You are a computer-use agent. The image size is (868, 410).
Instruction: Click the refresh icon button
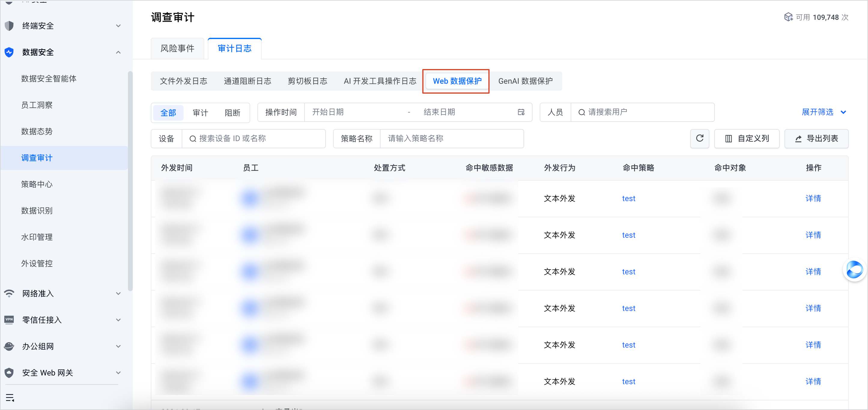[x=700, y=138]
